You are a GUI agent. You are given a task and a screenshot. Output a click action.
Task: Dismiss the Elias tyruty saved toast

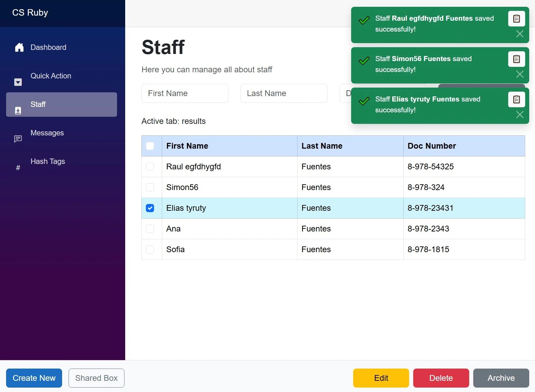coord(520,115)
